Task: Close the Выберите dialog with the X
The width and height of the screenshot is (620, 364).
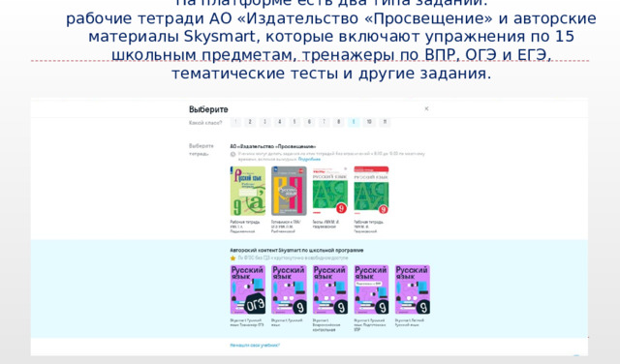Action: (x=426, y=108)
